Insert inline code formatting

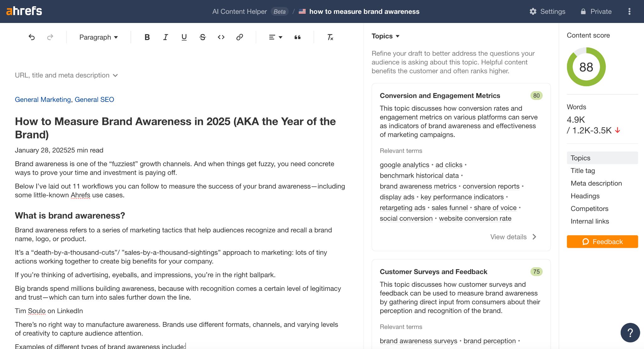tap(221, 37)
